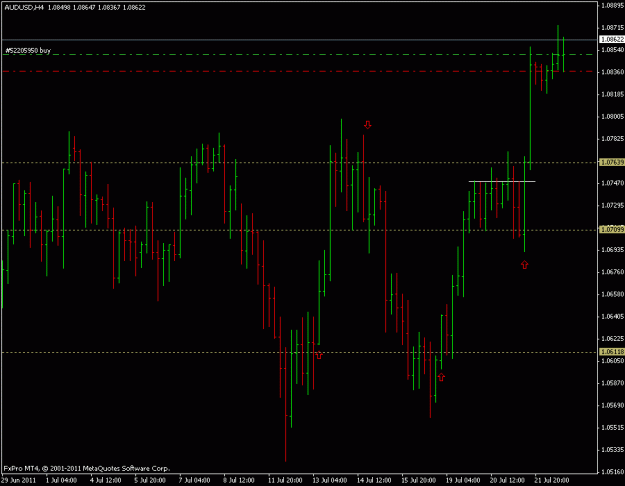Image resolution: width=625 pixels, height=486 pixels.
Task: Click the 1.08185 price scale value
Action: pyautogui.click(x=612, y=94)
